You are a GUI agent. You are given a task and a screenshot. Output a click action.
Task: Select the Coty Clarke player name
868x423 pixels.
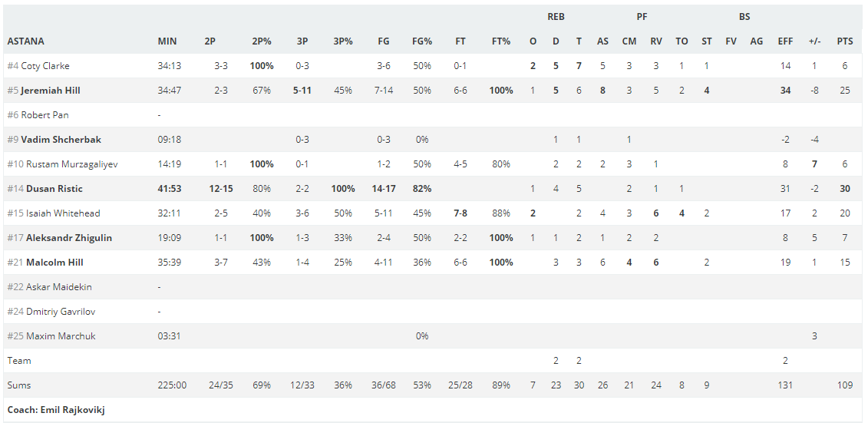(x=45, y=66)
